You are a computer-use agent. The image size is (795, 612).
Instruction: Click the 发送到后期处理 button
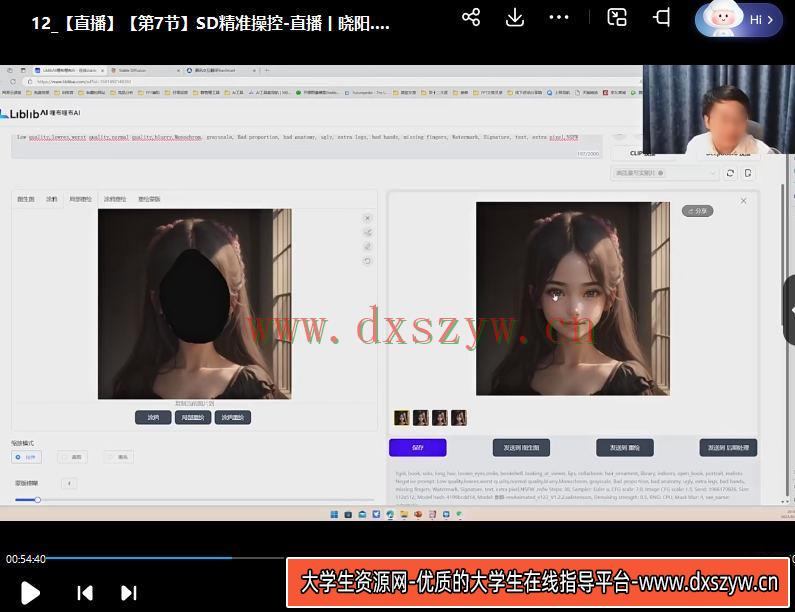click(x=729, y=448)
